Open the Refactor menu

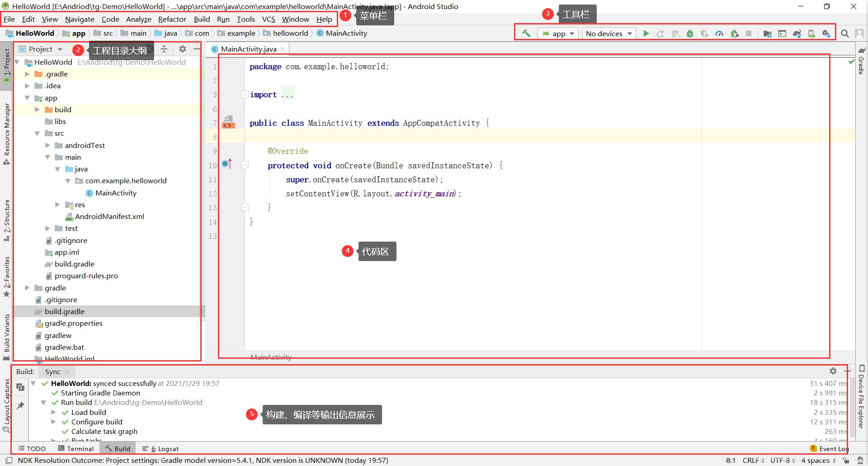pos(172,19)
